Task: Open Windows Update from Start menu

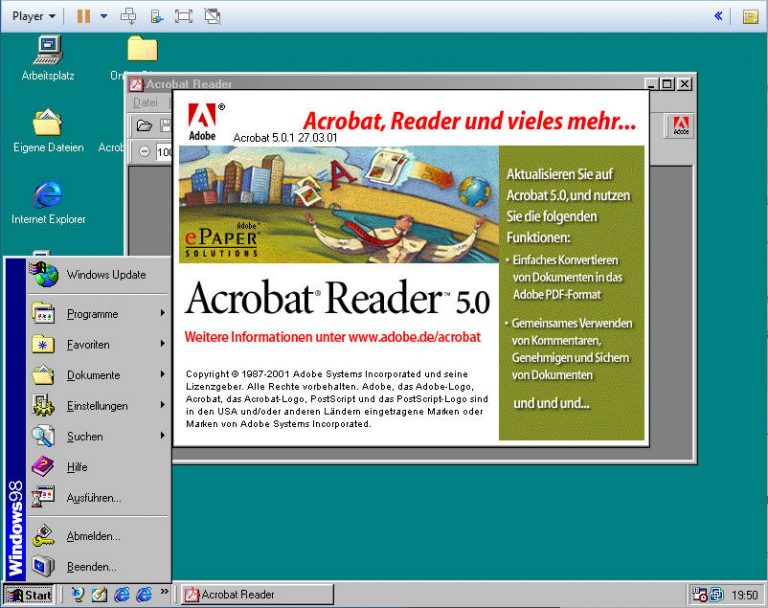Action: point(98,274)
